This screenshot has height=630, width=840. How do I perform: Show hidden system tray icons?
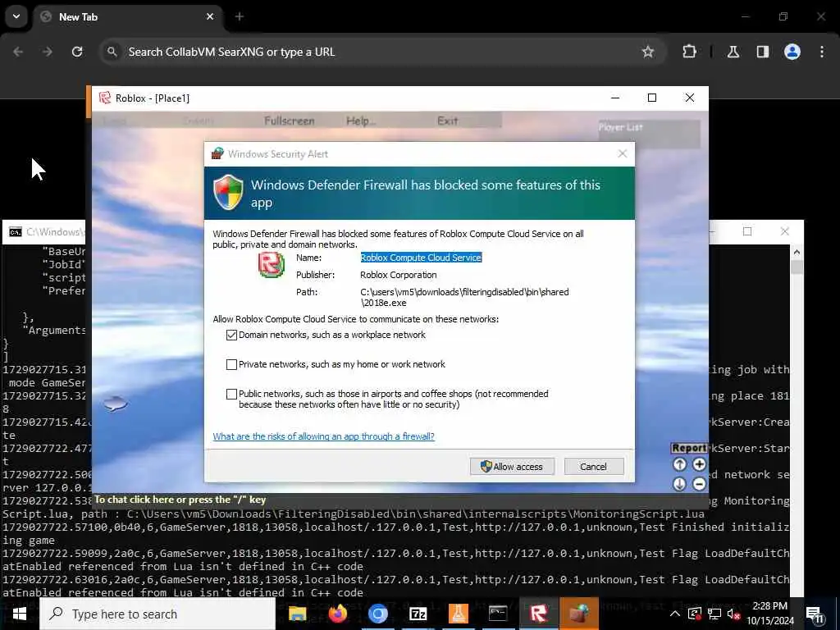point(675,614)
